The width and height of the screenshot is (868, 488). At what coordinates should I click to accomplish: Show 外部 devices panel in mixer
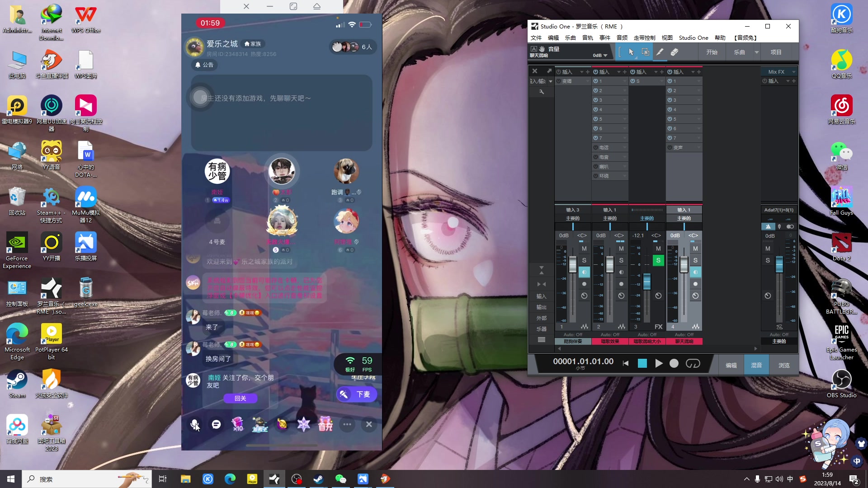point(542,318)
